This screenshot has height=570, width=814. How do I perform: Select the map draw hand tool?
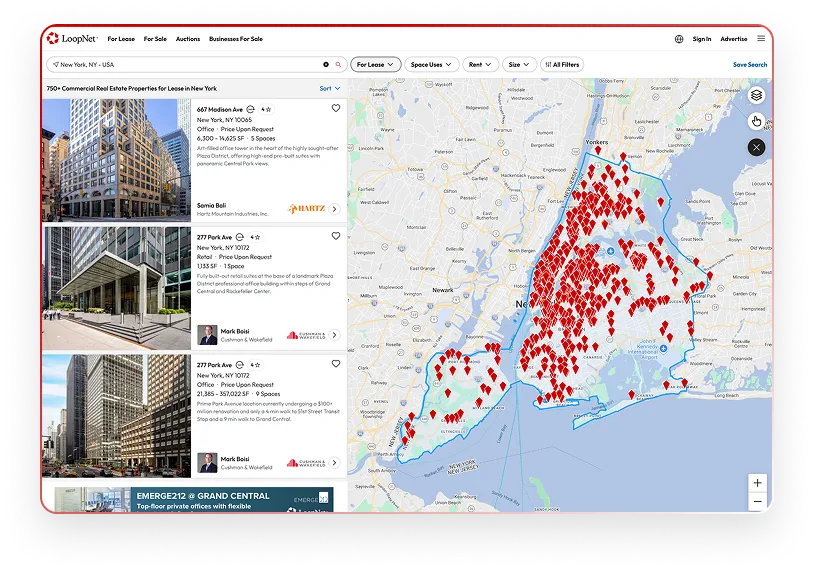click(x=756, y=121)
